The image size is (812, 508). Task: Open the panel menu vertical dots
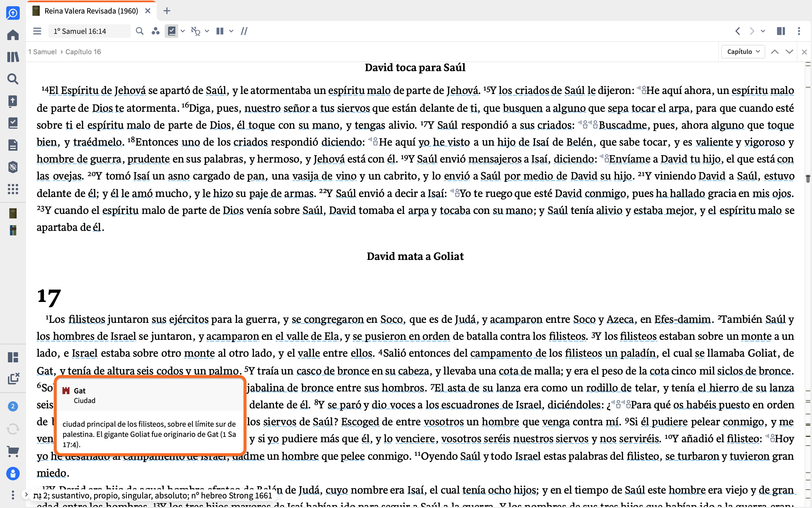coord(799,31)
